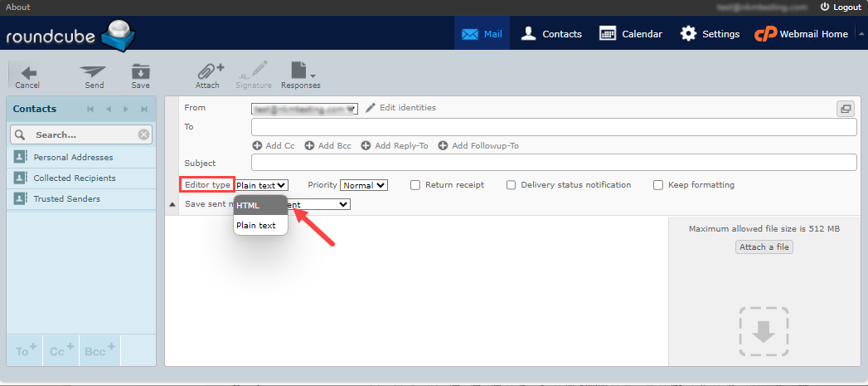Image resolution: width=868 pixels, height=386 pixels.
Task: Click the Attach a file button
Action: pos(764,247)
